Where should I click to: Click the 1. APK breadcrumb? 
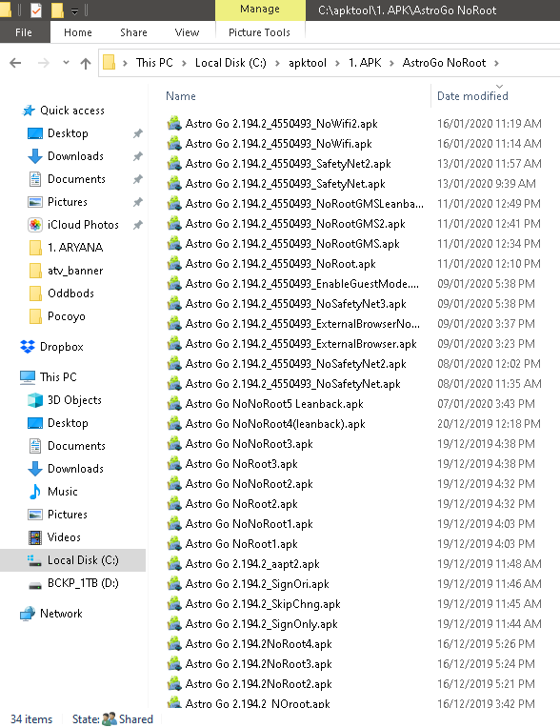365,63
